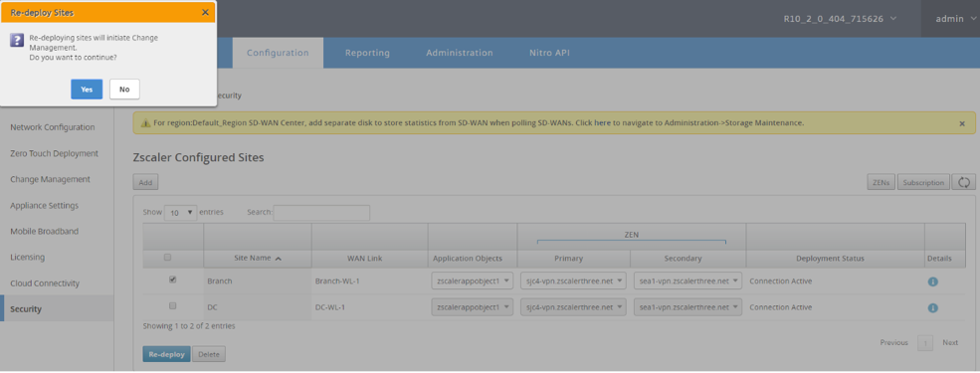Change Branch primary ZEN dropdown
Viewport: 980px width, 373px height.
(573, 281)
